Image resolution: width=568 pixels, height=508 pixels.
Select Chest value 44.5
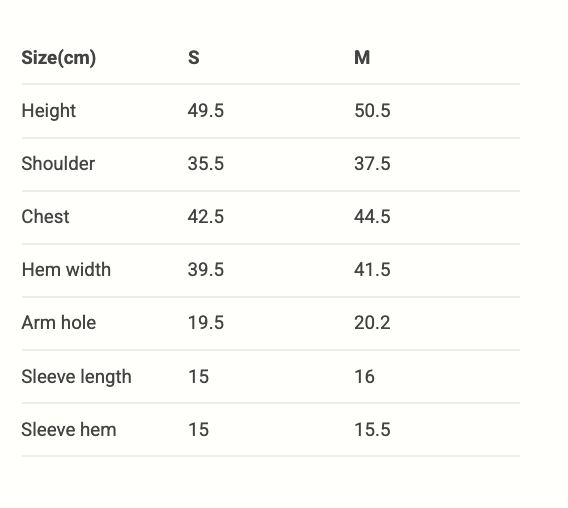[x=372, y=217]
